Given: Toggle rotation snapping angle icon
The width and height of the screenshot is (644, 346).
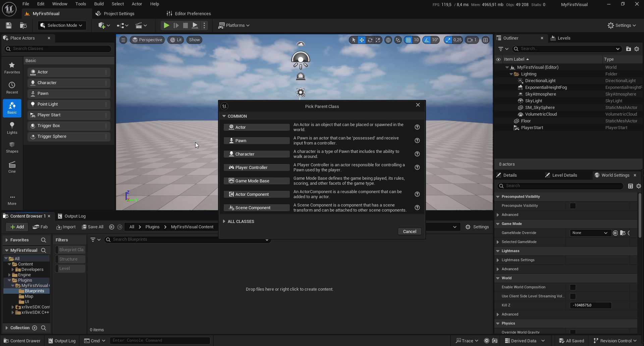Looking at the screenshot, I should point(426,40).
